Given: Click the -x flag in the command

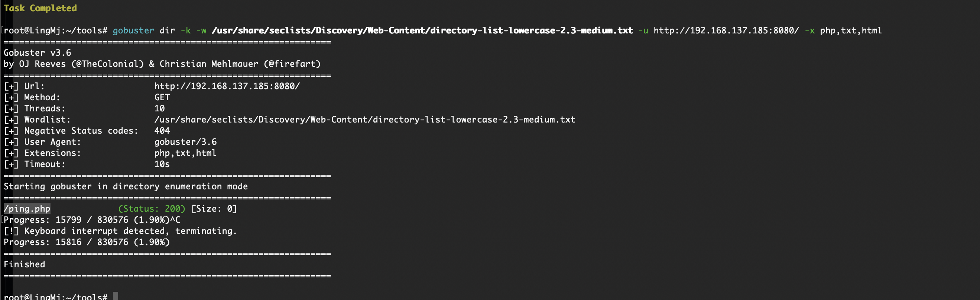Looking at the screenshot, I should [x=809, y=30].
